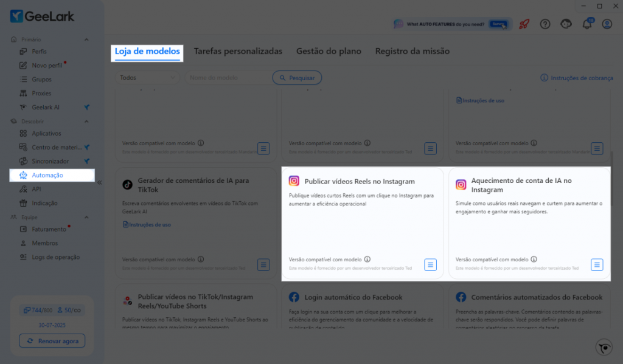This screenshot has height=364, width=623.
Task: Click the version info icon on Publicar vídeos Reels card
Action: tap(367, 259)
